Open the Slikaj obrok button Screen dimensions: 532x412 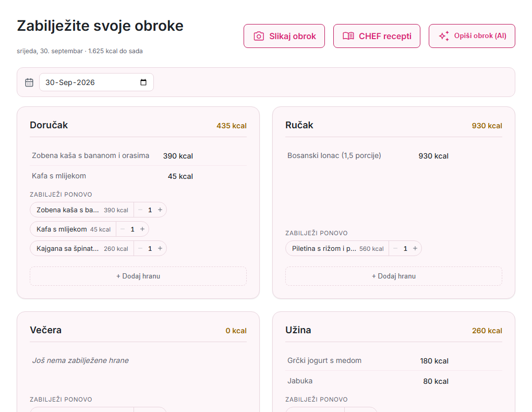[x=284, y=36]
